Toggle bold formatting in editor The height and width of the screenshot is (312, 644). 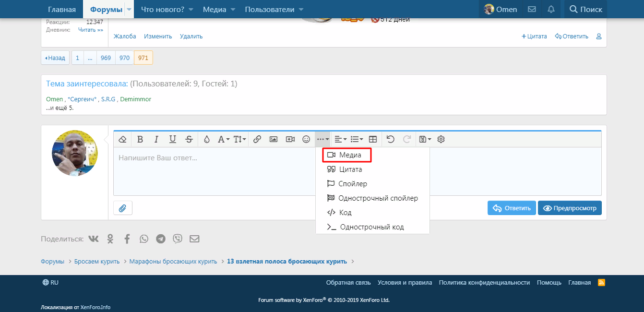140,139
